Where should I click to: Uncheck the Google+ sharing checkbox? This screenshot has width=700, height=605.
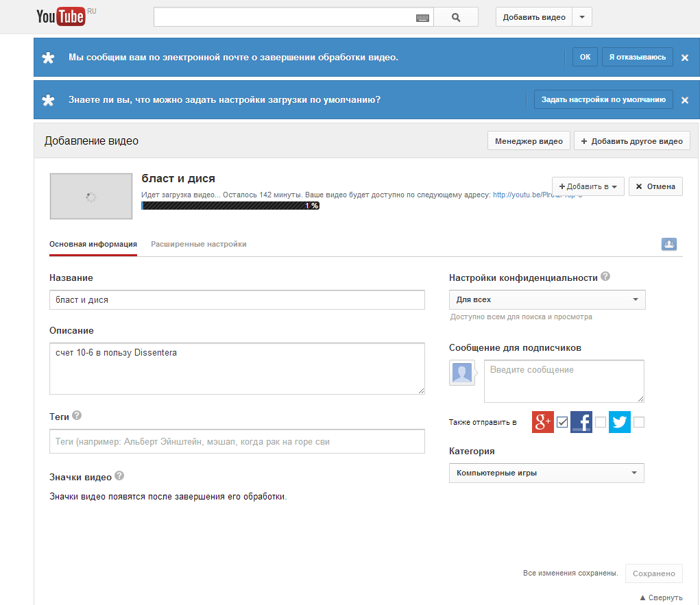pos(562,422)
